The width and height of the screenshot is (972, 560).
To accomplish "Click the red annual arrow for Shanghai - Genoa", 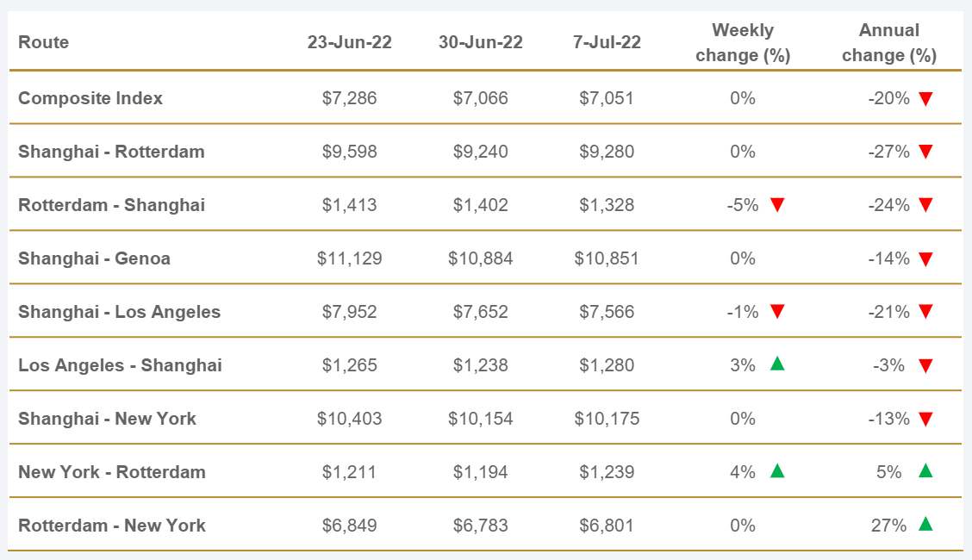I will tap(925, 259).
